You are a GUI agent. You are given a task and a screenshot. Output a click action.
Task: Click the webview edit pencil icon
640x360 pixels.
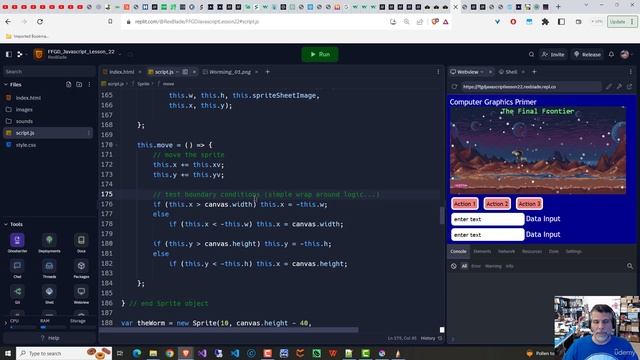click(609, 87)
